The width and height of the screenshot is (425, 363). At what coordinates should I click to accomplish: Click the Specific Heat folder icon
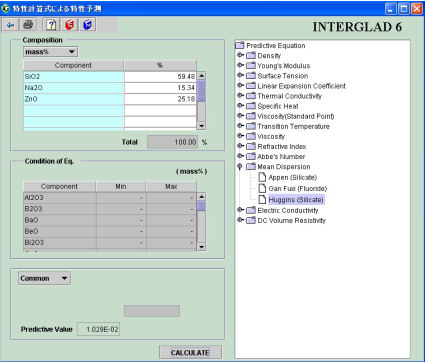251,106
